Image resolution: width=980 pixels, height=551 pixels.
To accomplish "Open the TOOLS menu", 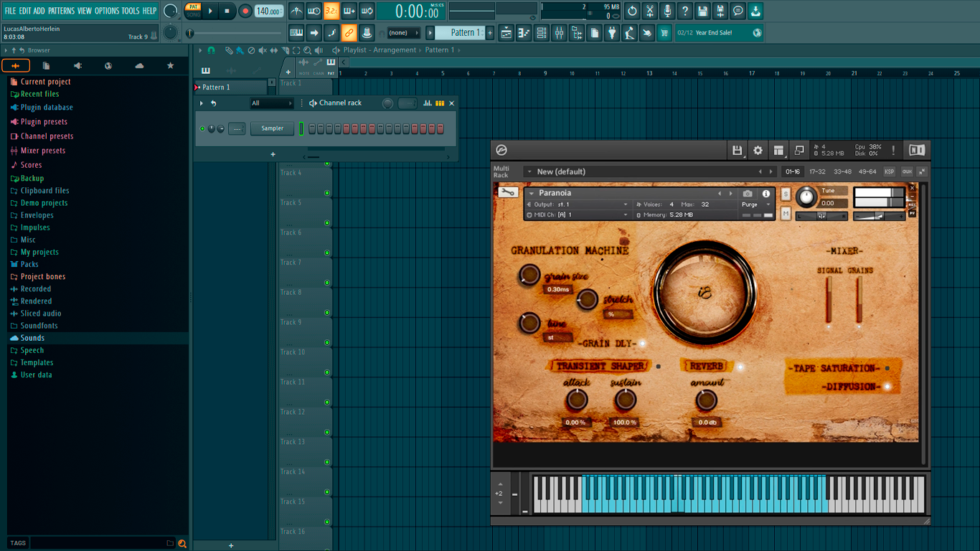I will [x=131, y=11].
